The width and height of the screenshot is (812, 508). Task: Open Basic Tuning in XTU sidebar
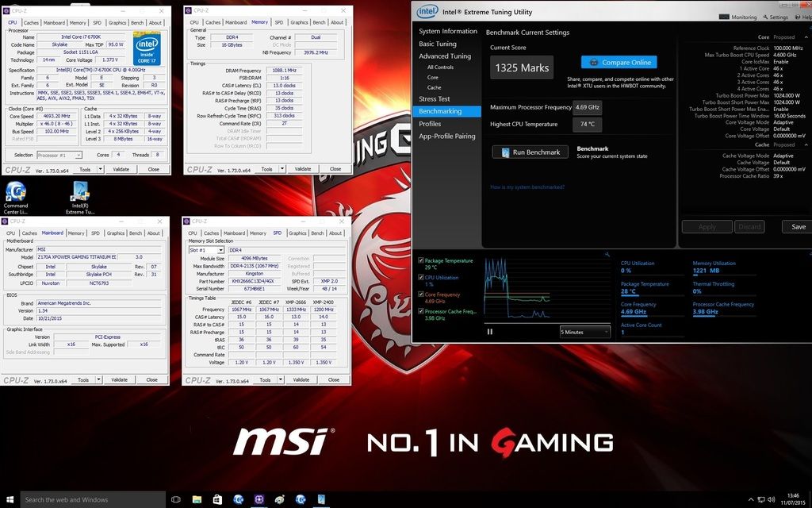point(438,44)
